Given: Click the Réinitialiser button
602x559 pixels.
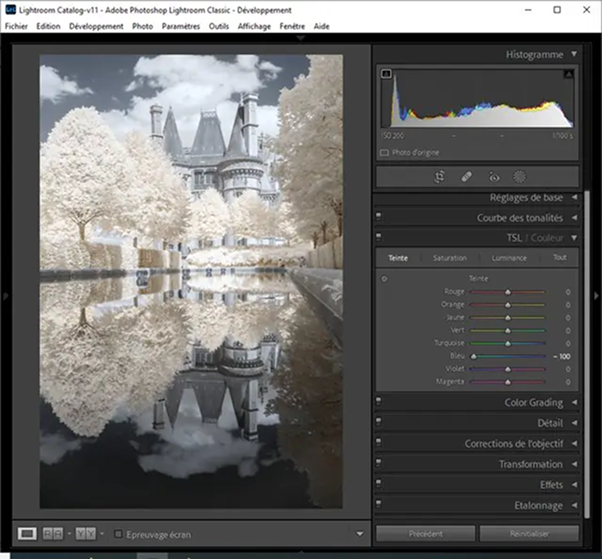Looking at the screenshot, I should tap(529, 534).
